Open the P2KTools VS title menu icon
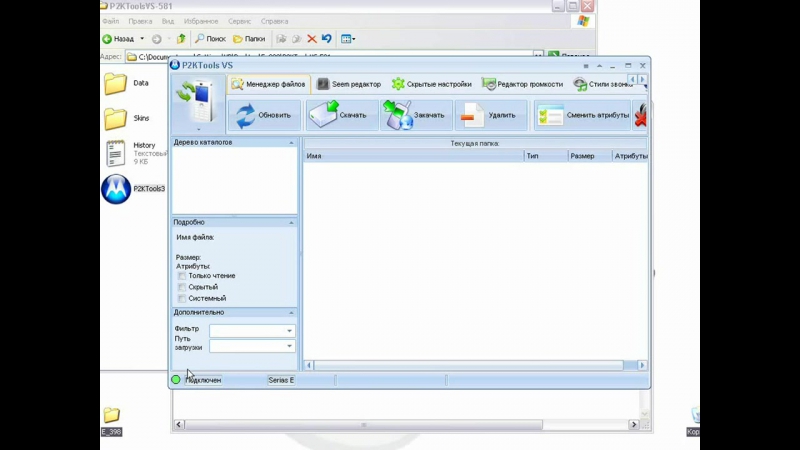The width and height of the screenshot is (800, 450). (586, 66)
